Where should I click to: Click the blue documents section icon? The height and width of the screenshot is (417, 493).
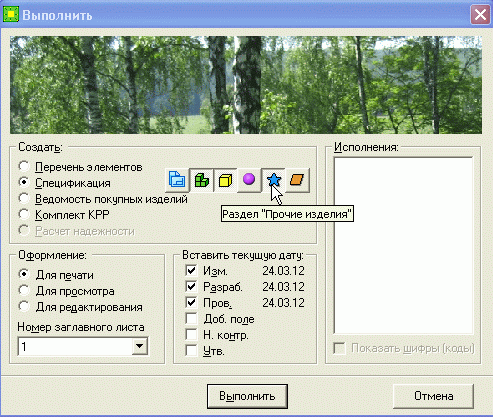[x=177, y=180]
